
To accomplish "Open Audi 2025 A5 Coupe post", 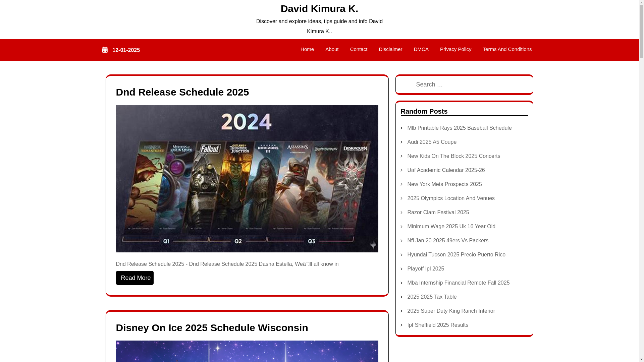I will coord(432,142).
